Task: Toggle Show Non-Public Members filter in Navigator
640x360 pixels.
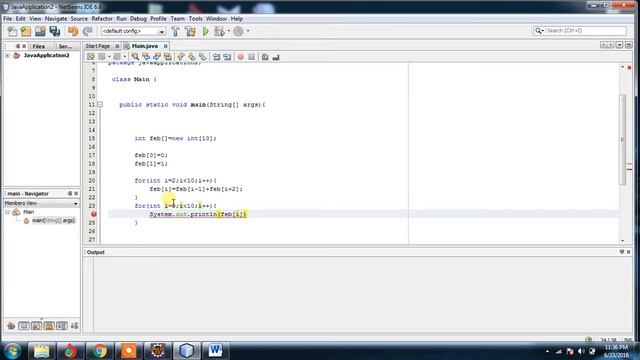Action: pyautogui.click(x=49, y=325)
